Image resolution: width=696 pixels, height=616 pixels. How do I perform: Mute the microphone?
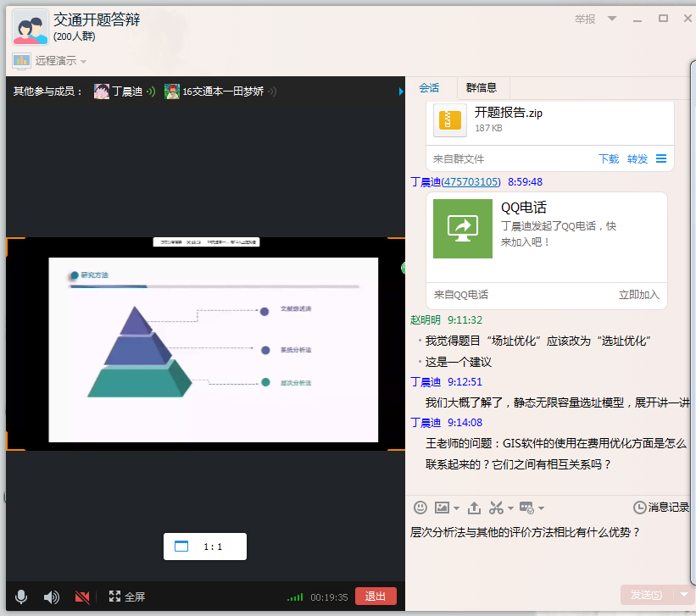point(21,597)
